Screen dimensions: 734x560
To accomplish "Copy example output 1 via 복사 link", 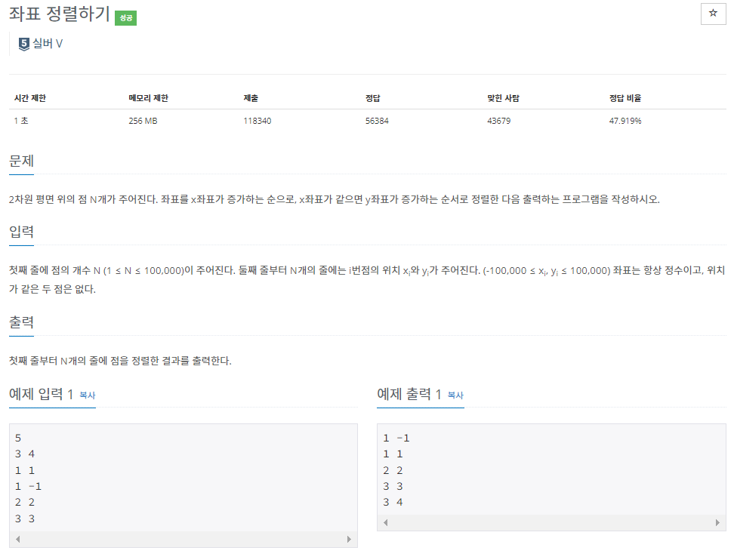I will click(455, 395).
